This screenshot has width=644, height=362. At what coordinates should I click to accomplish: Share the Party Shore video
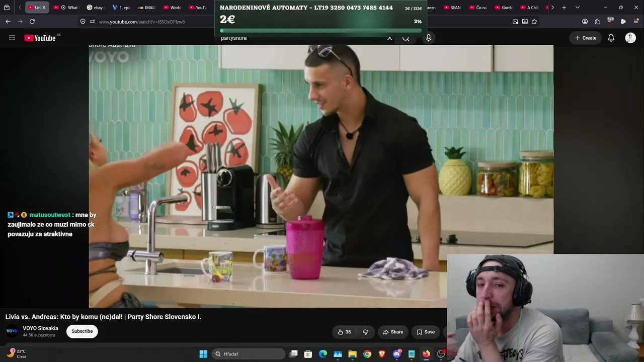click(x=393, y=332)
